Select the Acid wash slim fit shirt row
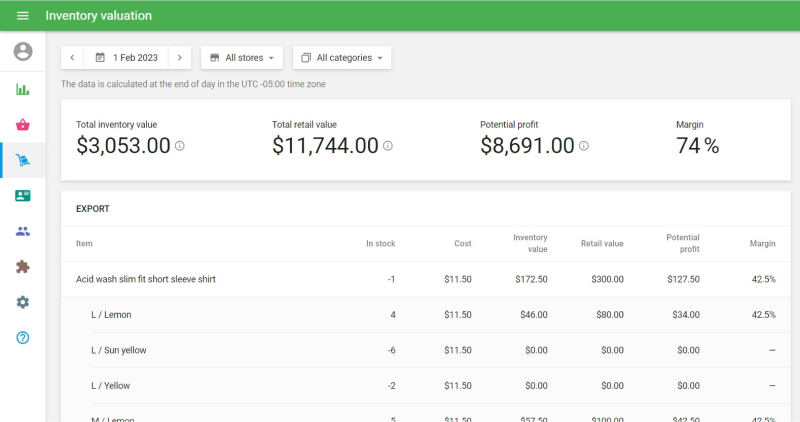Screen dimensions: 800x422 pos(146,279)
